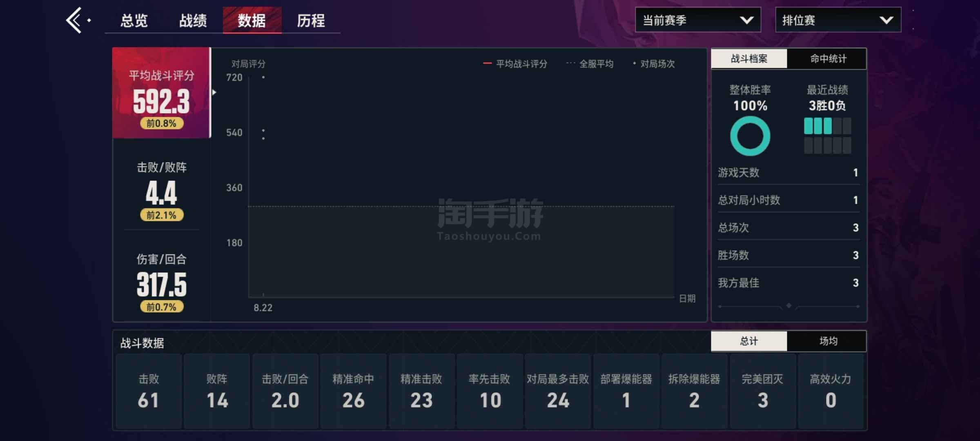The image size is (980, 441).
Task: Open the 历程 tab
Action: (311, 20)
